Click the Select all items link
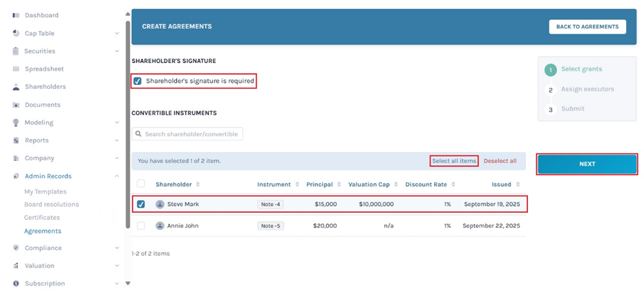This screenshot has width=644, height=291. [453, 161]
